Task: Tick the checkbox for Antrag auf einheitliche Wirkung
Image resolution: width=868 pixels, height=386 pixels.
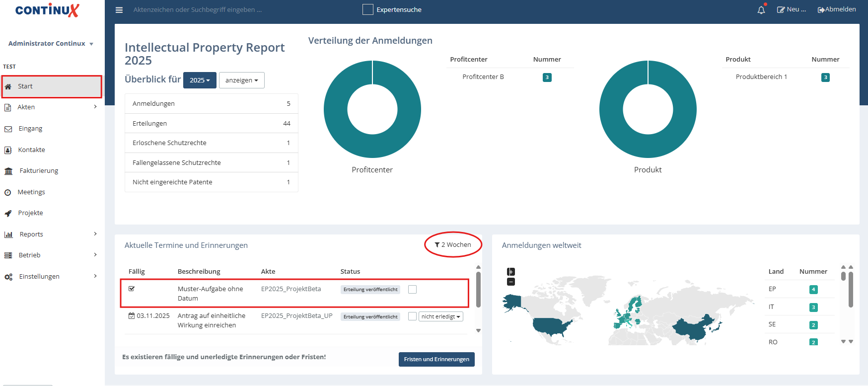Action: tap(412, 316)
